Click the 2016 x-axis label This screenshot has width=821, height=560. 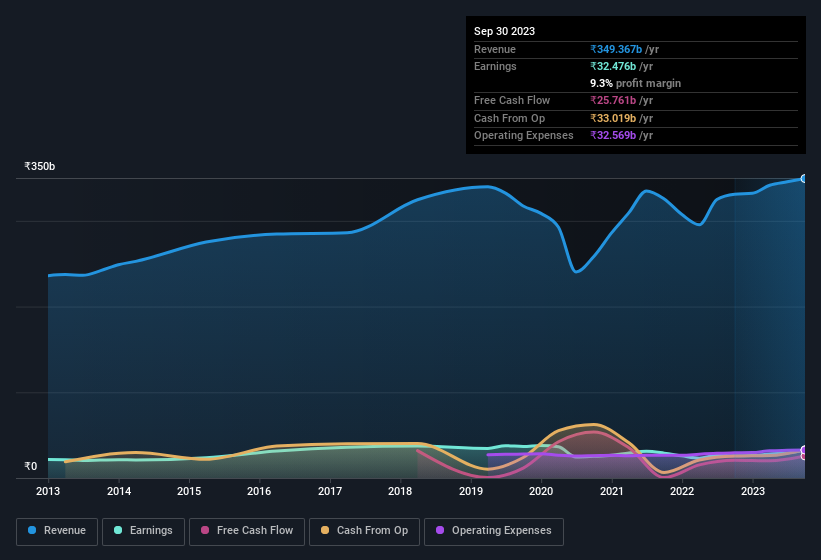tap(259, 491)
